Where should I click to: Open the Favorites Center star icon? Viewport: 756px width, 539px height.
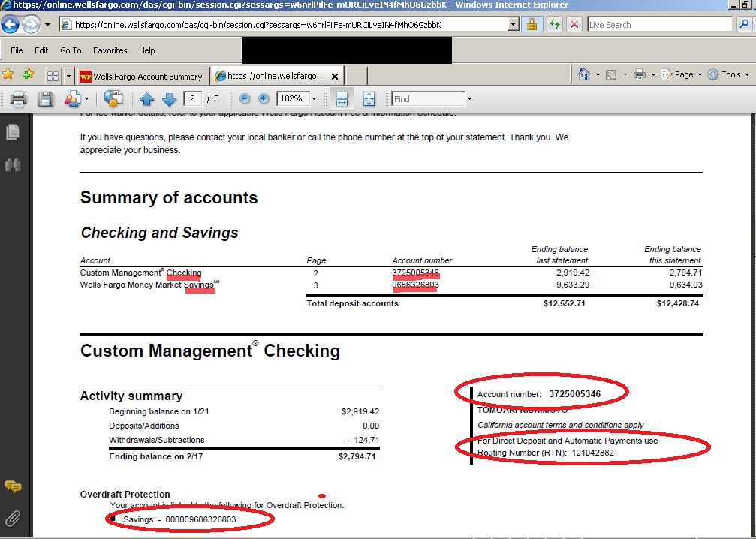coord(8,74)
